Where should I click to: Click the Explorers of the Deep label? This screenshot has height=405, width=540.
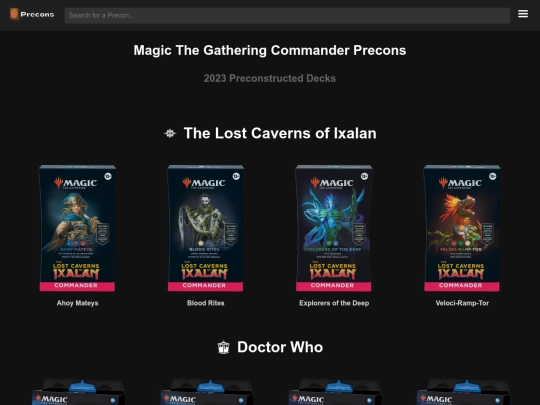pos(334,303)
